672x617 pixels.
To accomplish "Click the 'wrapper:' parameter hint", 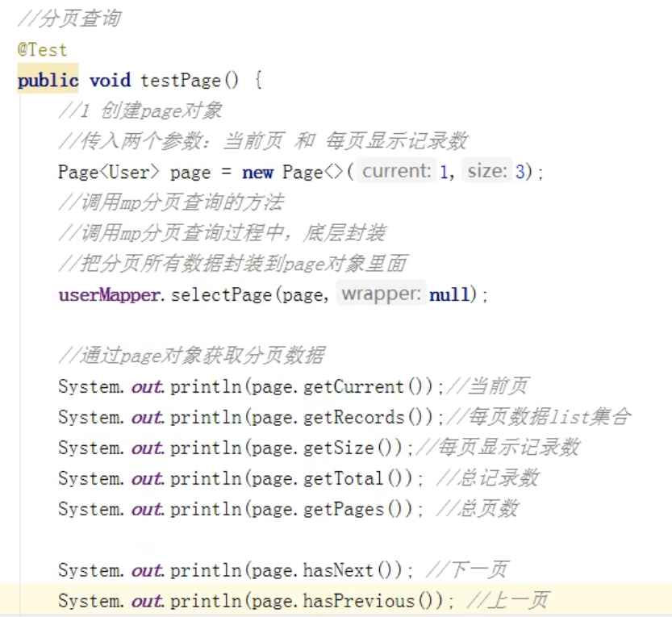I will point(381,294).
